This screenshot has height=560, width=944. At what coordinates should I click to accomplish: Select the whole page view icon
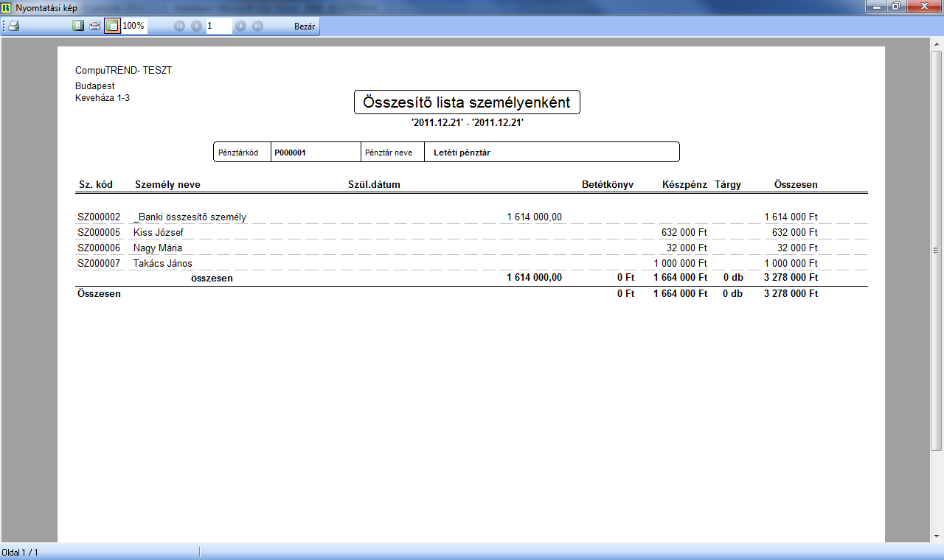pos(78,26)
